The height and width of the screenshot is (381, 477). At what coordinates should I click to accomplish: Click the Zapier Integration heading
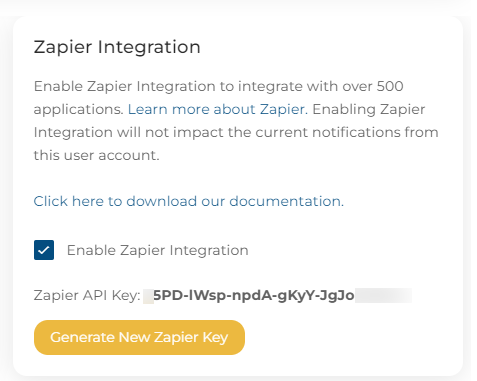(117, 47)
